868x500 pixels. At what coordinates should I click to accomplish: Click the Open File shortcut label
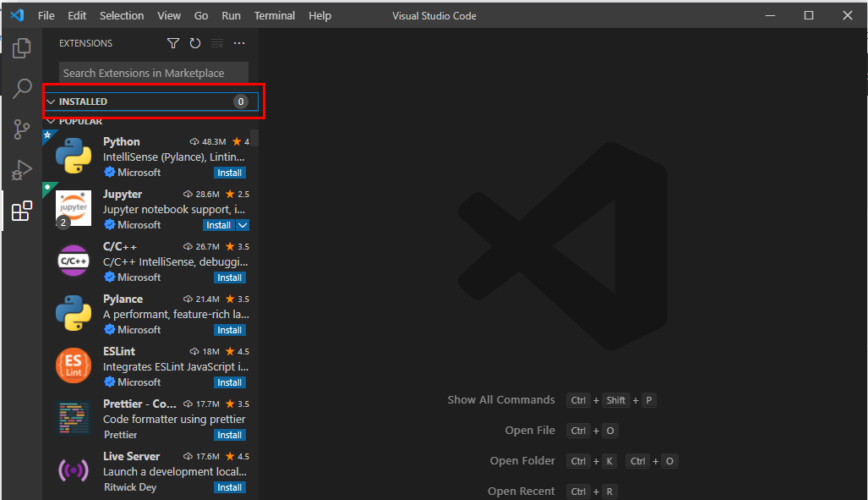(x=530, y=430)
